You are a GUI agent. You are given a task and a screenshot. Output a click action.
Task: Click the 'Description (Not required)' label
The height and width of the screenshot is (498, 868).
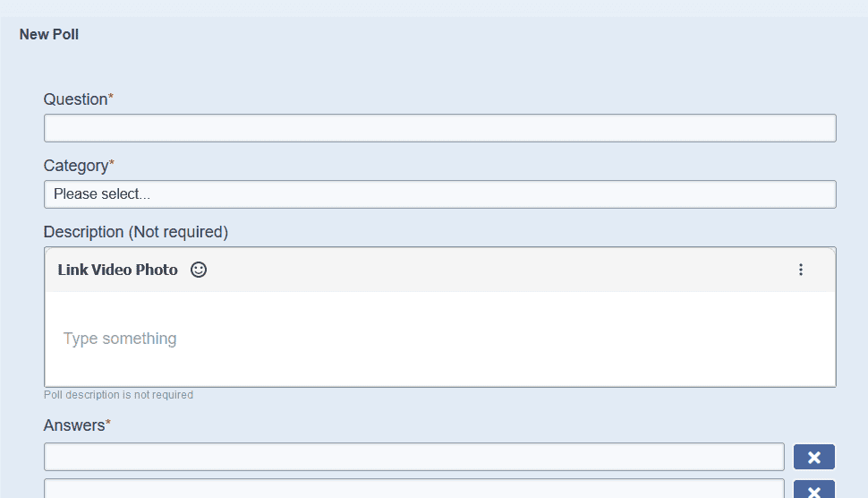[136, 232]
